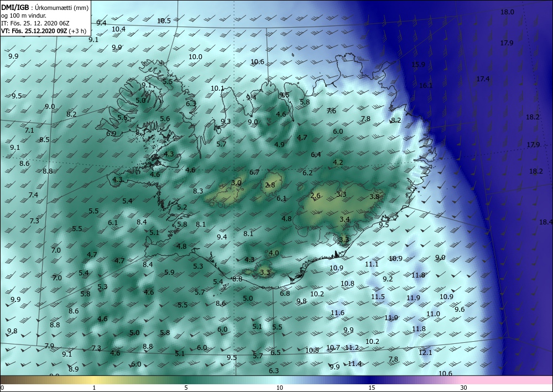Click the 11.0 value on the map
The height and width of the screenshot is (392, 553).
pos(433,313)
